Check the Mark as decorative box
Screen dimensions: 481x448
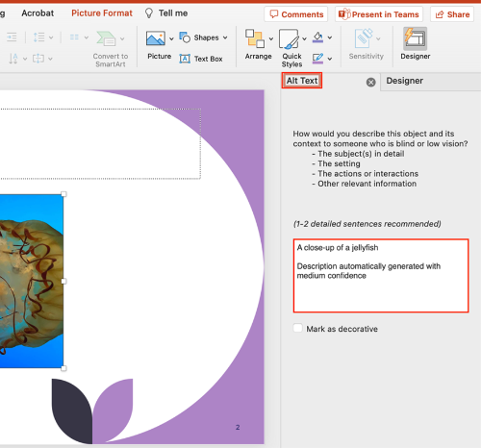(297, 328)
